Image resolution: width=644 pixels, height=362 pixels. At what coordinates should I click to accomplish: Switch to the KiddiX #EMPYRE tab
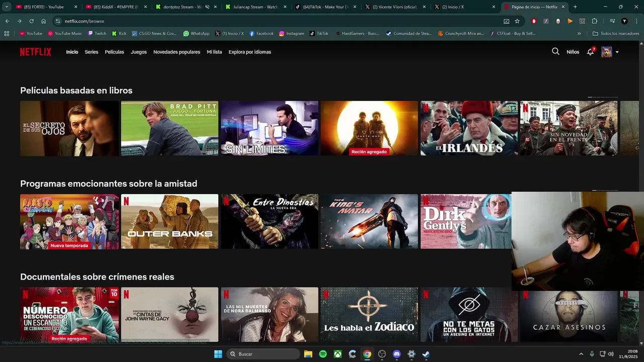(x=115, y=7)
